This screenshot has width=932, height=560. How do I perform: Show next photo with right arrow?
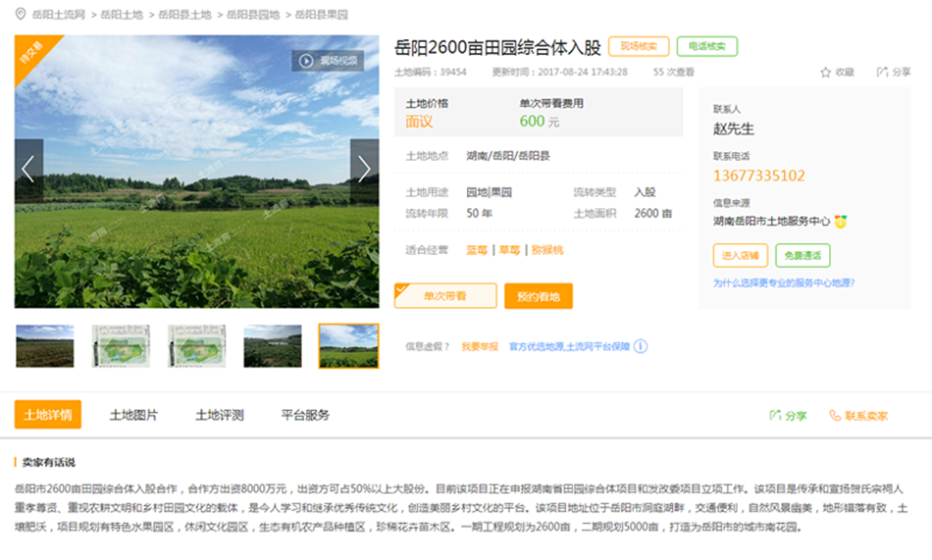[x=364, y=171]
